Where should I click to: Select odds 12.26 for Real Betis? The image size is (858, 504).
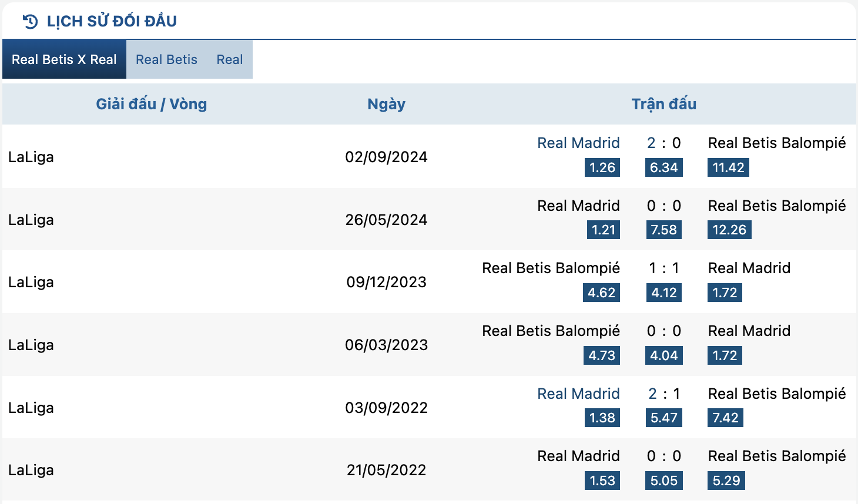(729, 230)
